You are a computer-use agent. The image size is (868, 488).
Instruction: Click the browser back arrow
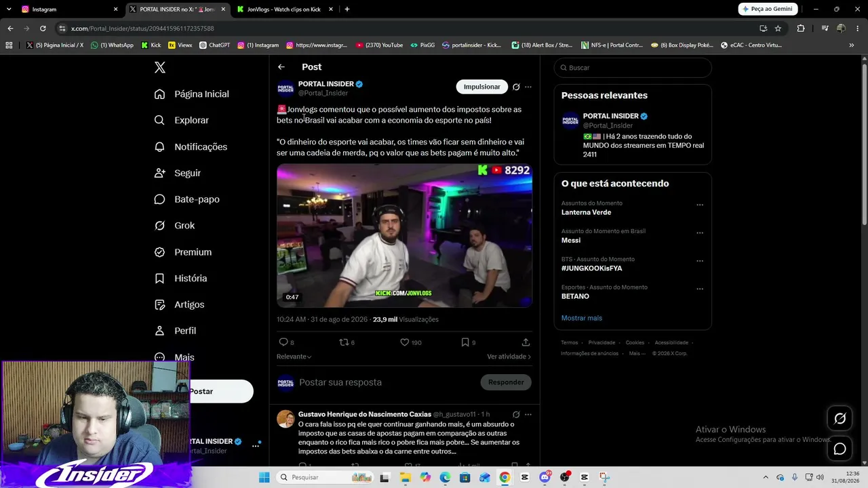10,28
